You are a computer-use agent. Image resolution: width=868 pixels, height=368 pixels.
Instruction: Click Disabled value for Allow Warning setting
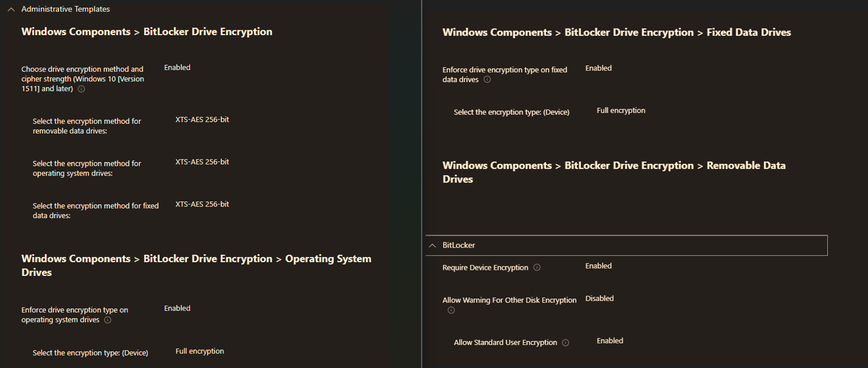coord(599,299)
